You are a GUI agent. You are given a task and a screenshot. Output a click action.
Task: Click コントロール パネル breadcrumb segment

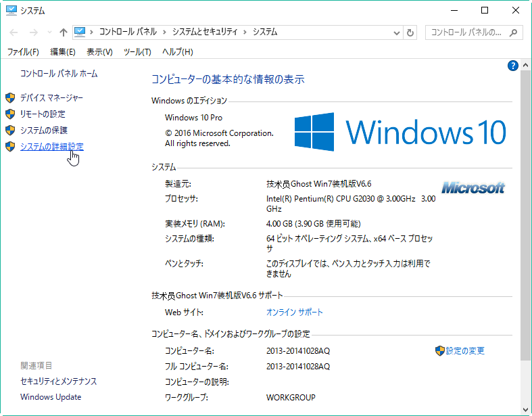tap(128, 32)
